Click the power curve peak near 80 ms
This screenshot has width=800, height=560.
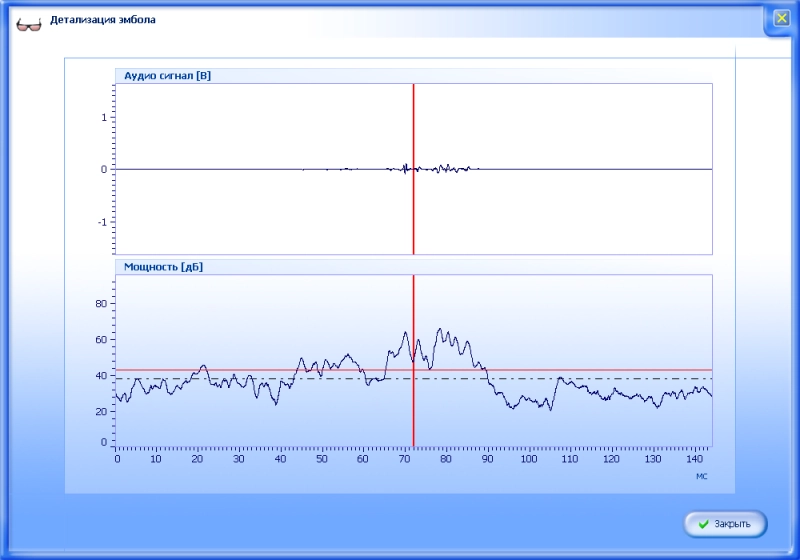[x=441, y=329]
